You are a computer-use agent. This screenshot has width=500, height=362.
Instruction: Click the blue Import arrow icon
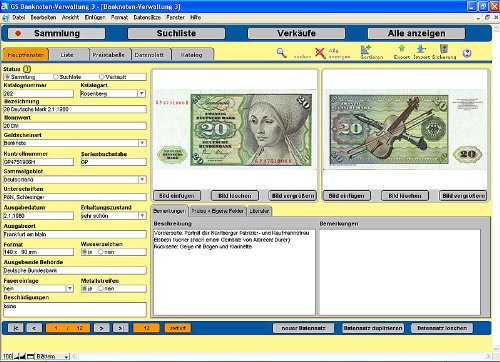421,49
